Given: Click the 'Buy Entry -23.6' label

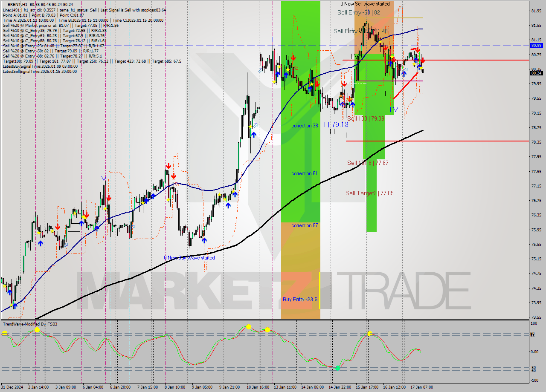Looking at the screenshot, I should click(x=300, y=300).
